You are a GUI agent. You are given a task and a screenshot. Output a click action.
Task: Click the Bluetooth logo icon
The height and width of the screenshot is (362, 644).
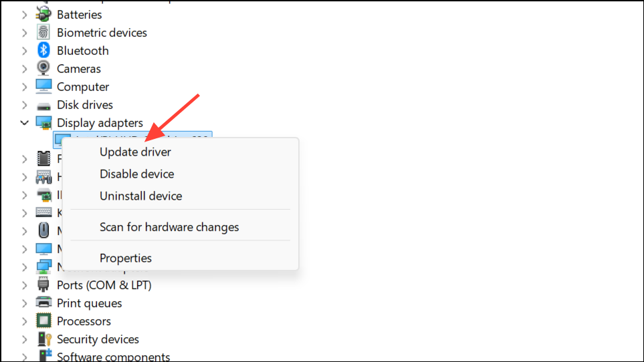pos(43,50)
